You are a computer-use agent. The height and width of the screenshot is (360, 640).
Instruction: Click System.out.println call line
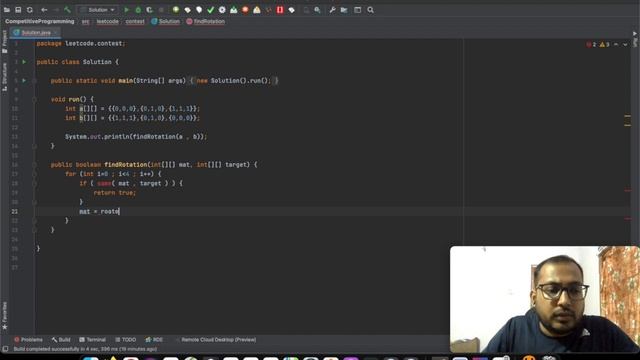[136, 137]
